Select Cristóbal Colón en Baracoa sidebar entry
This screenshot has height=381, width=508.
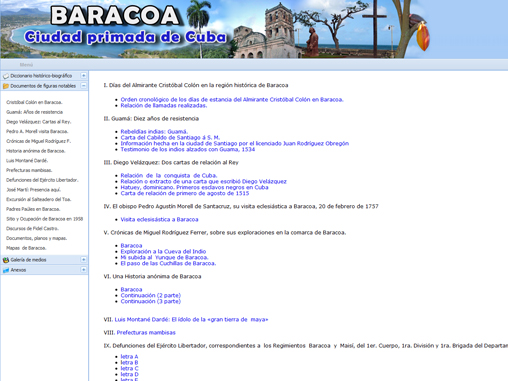click(34, 102)
